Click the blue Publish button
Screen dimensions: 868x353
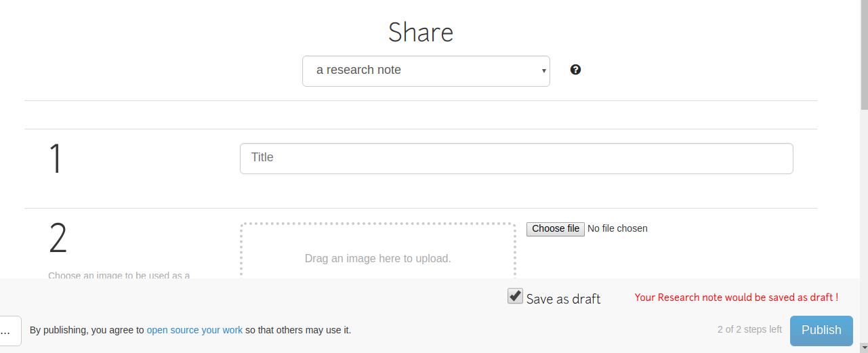[821, 331]
